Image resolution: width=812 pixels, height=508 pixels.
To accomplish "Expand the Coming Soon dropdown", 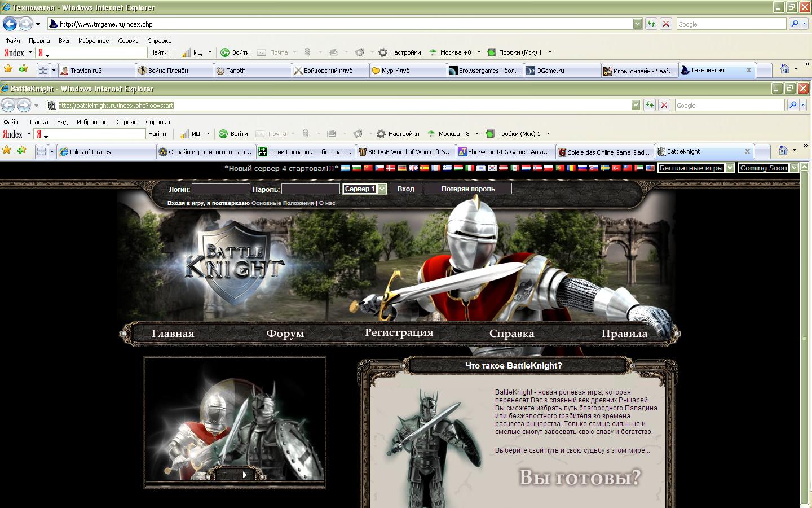I will point(795,168).
